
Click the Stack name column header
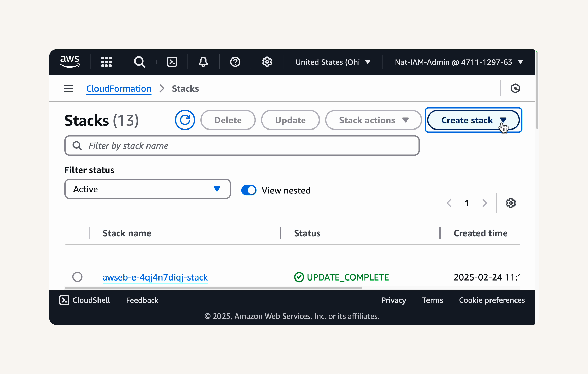[x=127, y=233]
